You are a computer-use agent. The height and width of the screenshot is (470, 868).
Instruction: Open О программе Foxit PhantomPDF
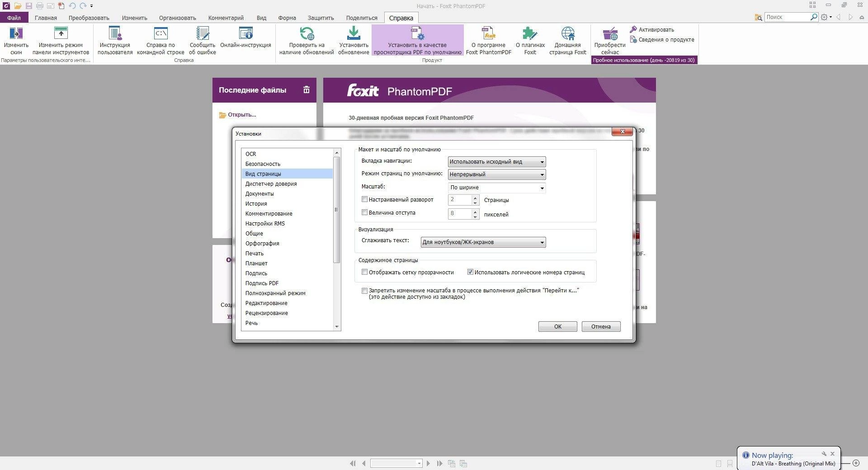coord(488,41)
